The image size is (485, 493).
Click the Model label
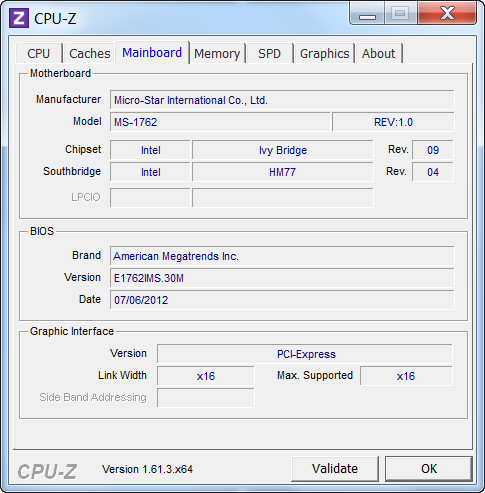click(x=87, y=121)
